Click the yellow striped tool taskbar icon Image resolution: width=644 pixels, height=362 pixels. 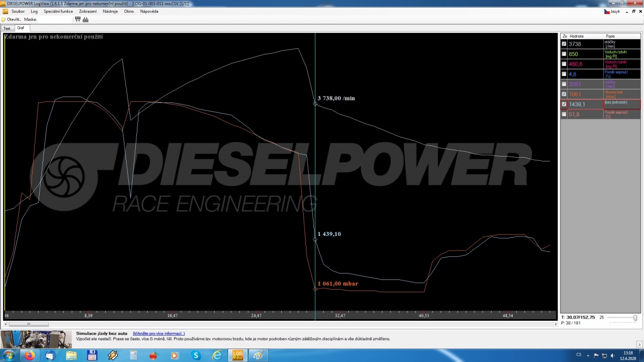tap(113, 355)
